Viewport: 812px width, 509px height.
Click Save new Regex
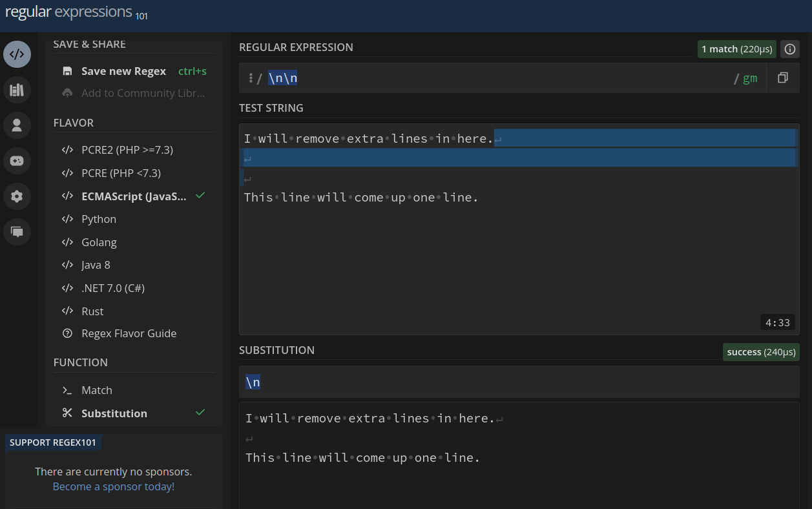pyautogui.click(x=123, y=71)
